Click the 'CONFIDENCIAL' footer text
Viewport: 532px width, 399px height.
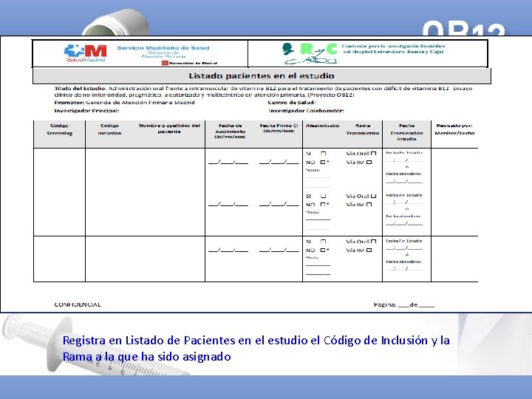78,304
